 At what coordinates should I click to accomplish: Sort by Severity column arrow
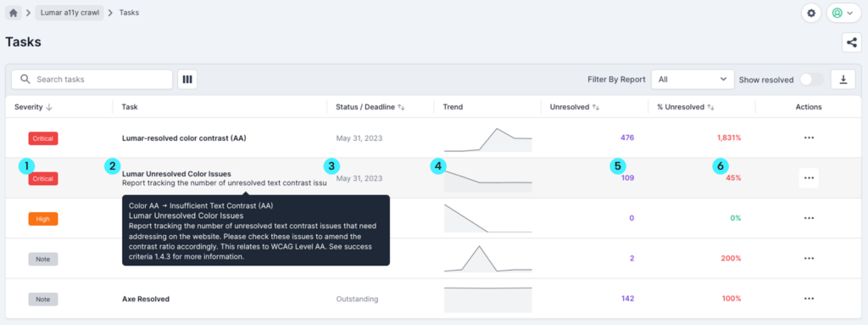point(49,107)
